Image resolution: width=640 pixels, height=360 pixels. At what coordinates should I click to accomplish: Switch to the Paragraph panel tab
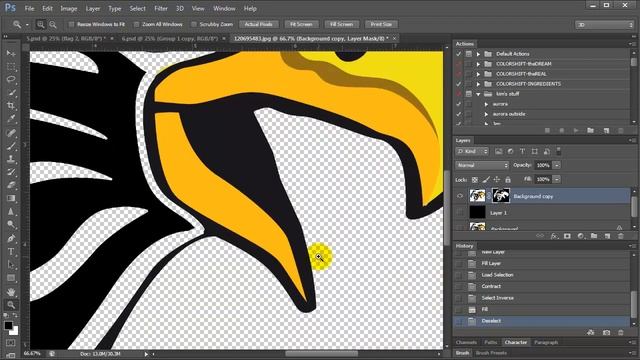546,342
